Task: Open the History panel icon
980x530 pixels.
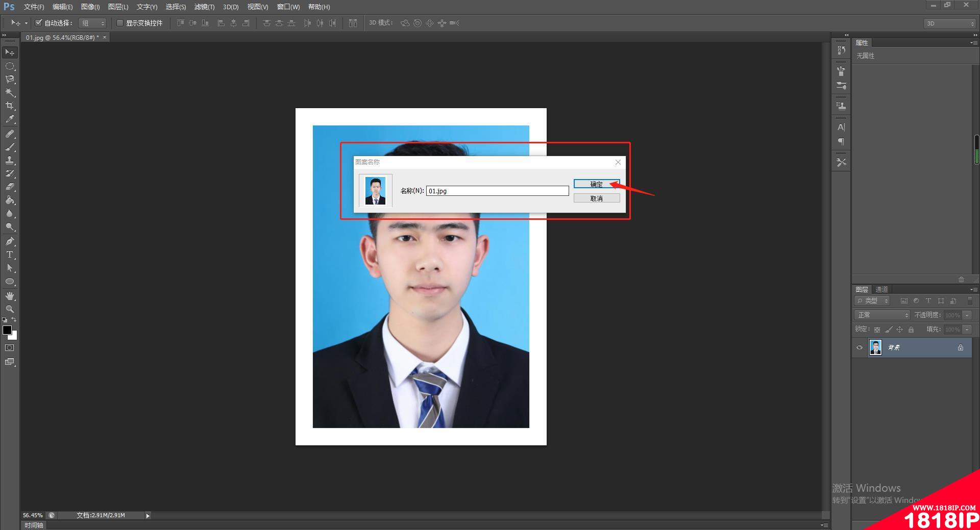Action: click(x=841, y=50)
